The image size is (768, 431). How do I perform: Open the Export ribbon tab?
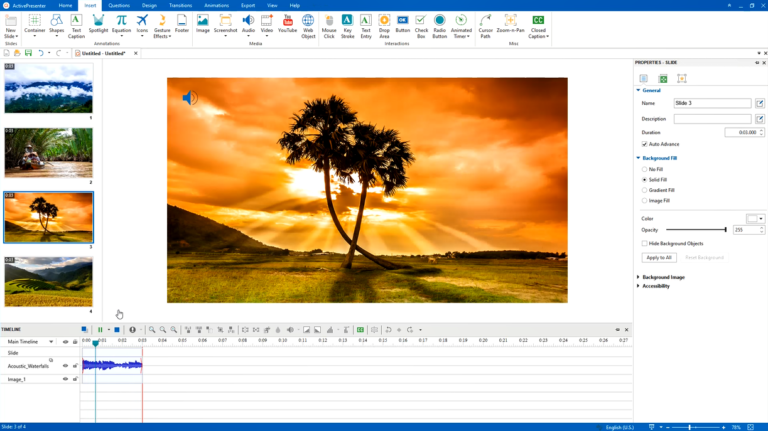248,5
